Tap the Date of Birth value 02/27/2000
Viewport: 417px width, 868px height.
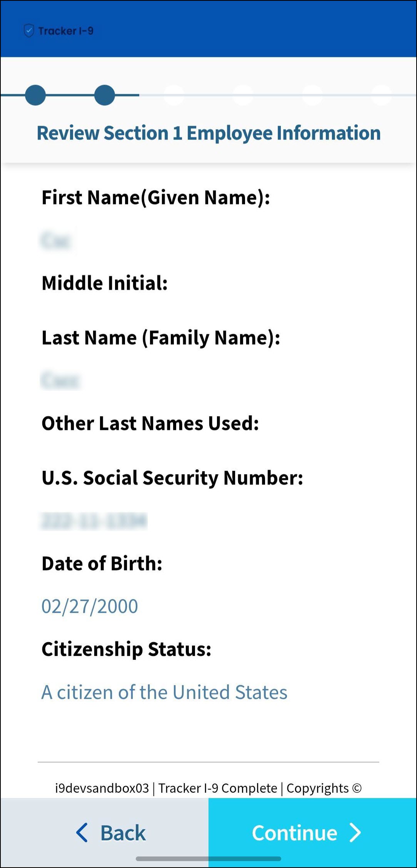[90, 606]
